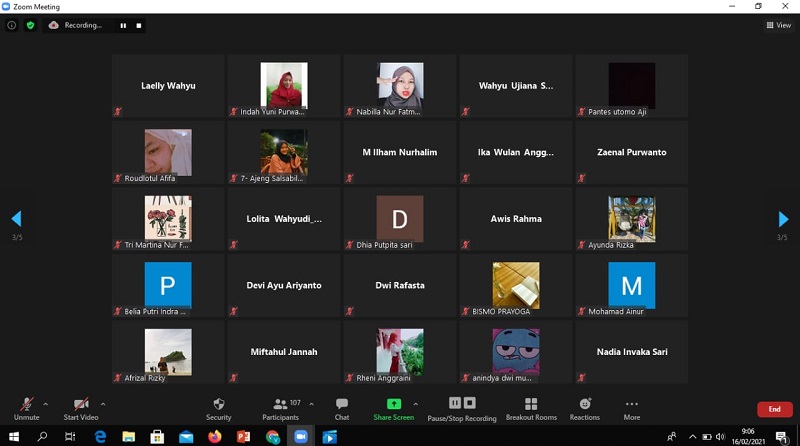Unmute the microphone

tap(27, 409)
